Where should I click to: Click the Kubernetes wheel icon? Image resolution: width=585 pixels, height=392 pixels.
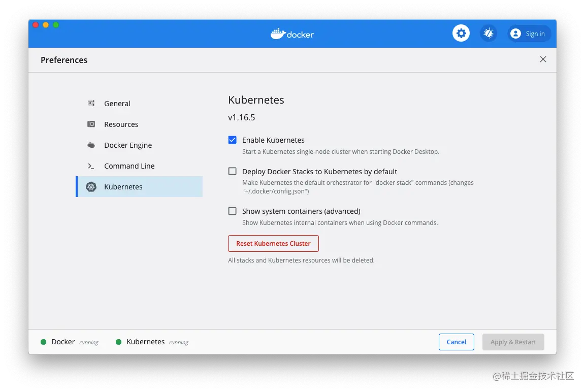point(91,187)
